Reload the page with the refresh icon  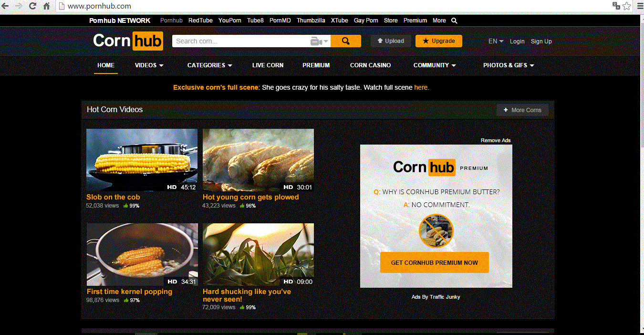pyautogui.click(x=32, y=6)
